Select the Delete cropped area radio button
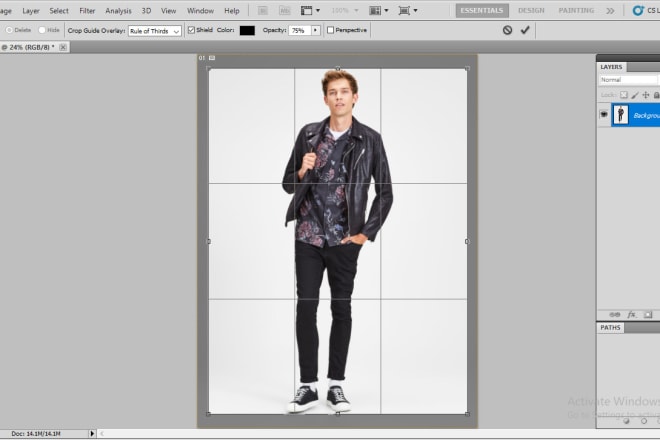 point(9,30)
